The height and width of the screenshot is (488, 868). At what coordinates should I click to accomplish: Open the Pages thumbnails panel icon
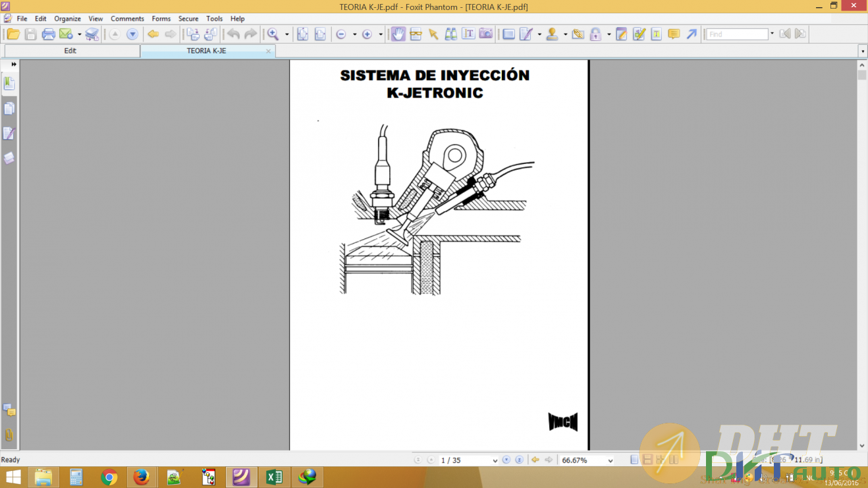pos(9,108)
